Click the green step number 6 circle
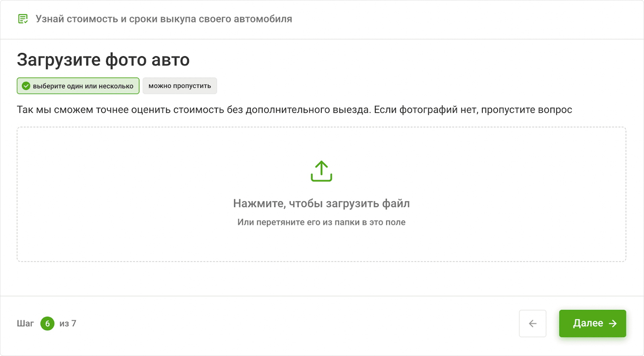The width and height of the screenshot is (644, 356). [x=47, y=323]
